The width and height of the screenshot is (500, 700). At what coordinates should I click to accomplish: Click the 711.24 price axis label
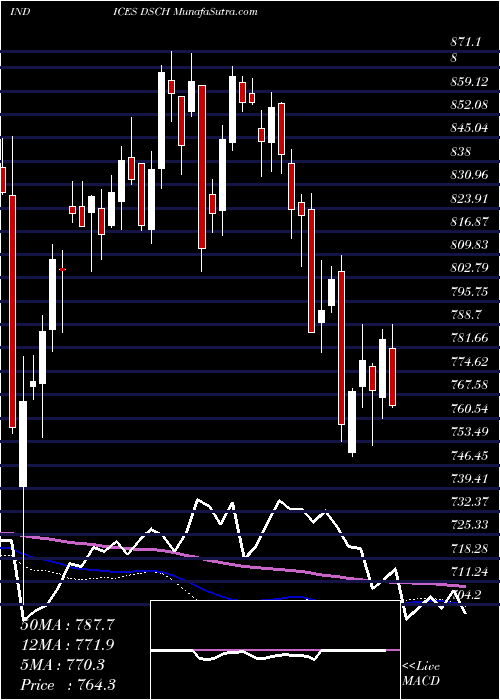tap(469, 571)
